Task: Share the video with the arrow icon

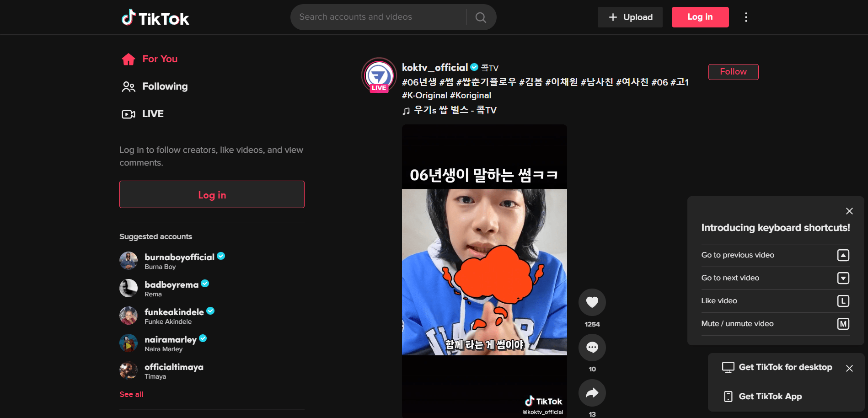Action: click(x=592, y=392)
